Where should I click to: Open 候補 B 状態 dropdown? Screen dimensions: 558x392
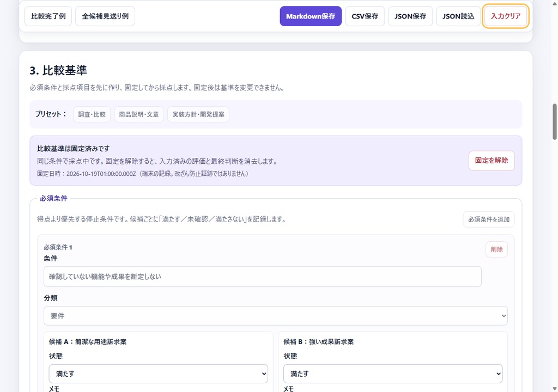pos(392,373)
